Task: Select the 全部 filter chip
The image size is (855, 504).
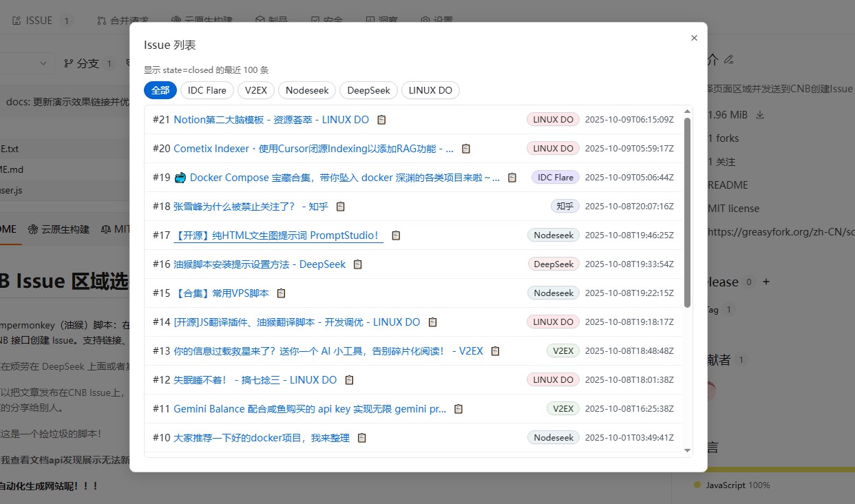Action: pos(160,90)
